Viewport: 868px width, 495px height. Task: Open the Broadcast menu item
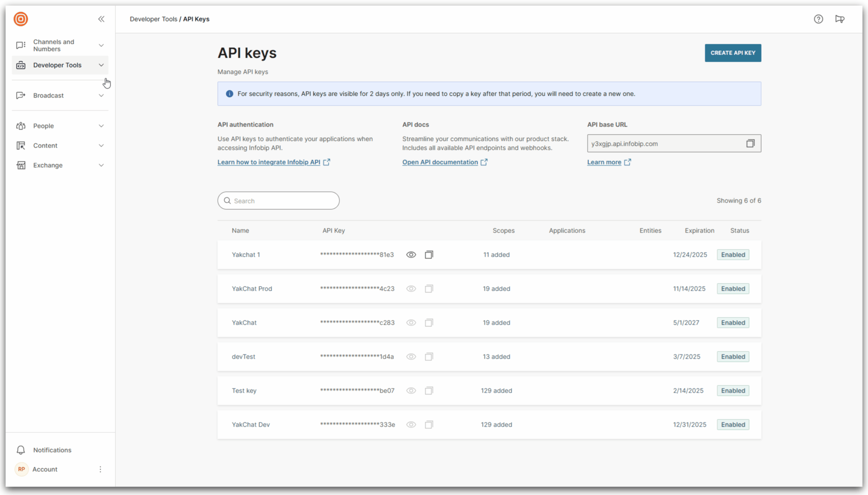click(60, 95)
